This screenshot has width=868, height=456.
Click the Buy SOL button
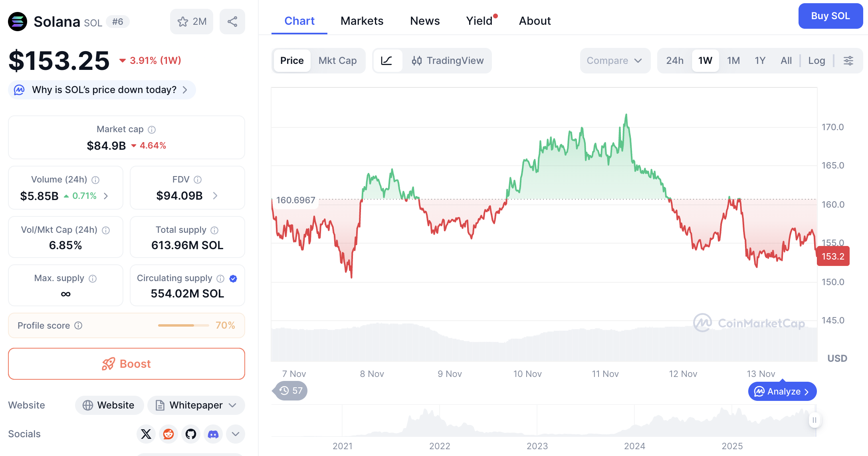pos(830,16)
